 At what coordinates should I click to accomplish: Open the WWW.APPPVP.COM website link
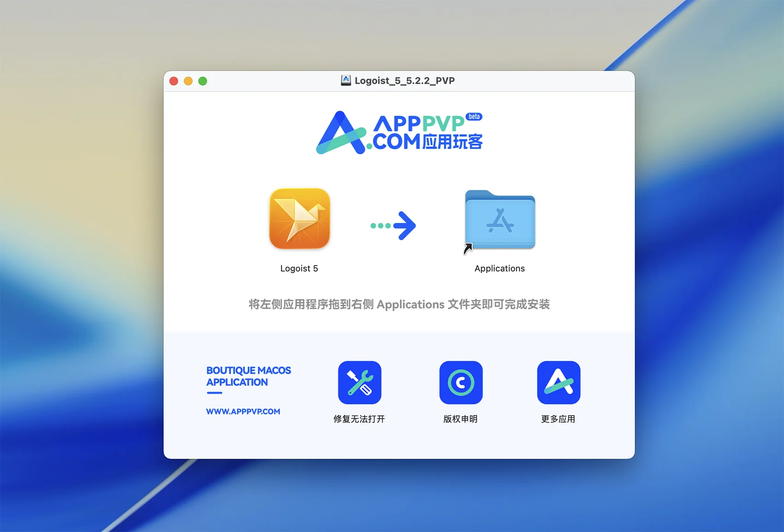click(x=243, y=411)
